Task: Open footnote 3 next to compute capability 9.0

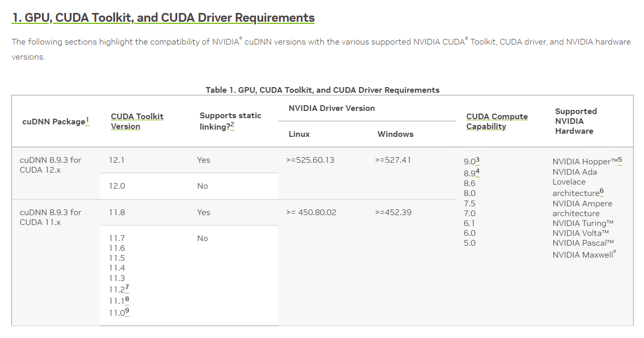Action: [477, 160]
